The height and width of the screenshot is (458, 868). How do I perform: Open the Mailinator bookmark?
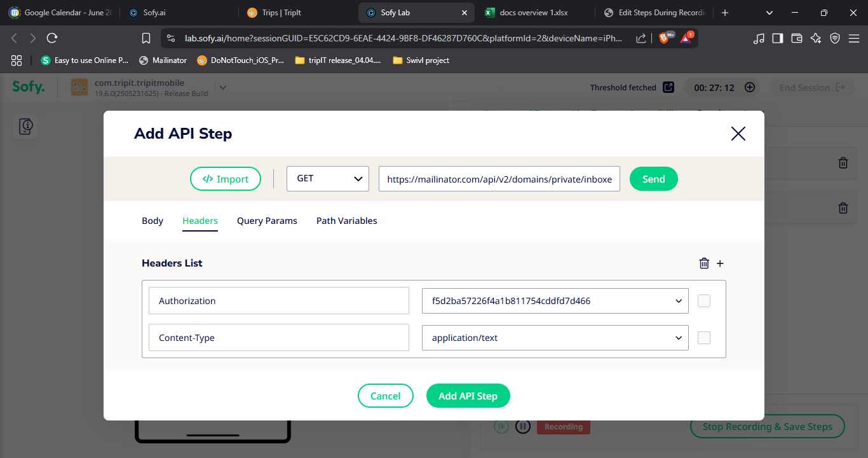click(x=163, y=60)
